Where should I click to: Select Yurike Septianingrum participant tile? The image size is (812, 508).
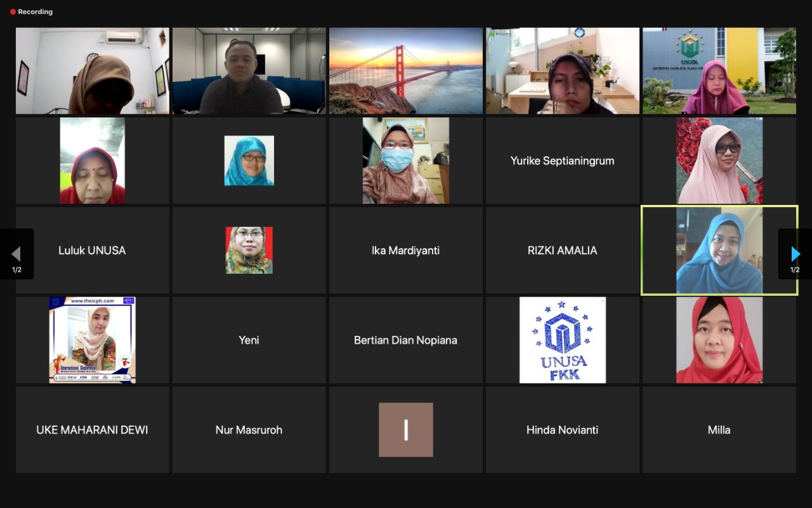coord(563,161)
